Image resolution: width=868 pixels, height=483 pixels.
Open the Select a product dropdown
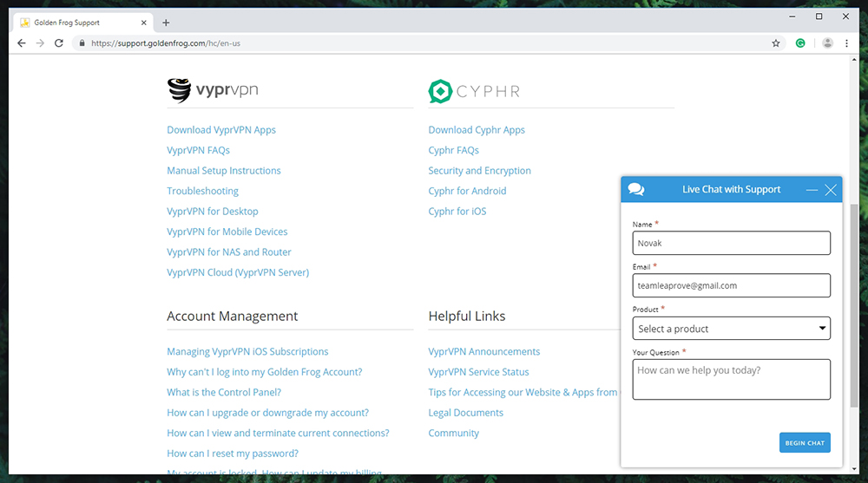pyautogui.click(x=731, y=329)
